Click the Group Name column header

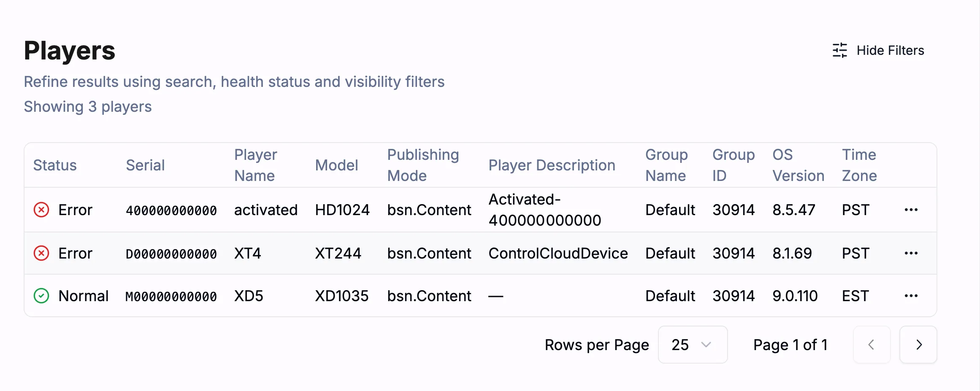(x=666, y=165)
